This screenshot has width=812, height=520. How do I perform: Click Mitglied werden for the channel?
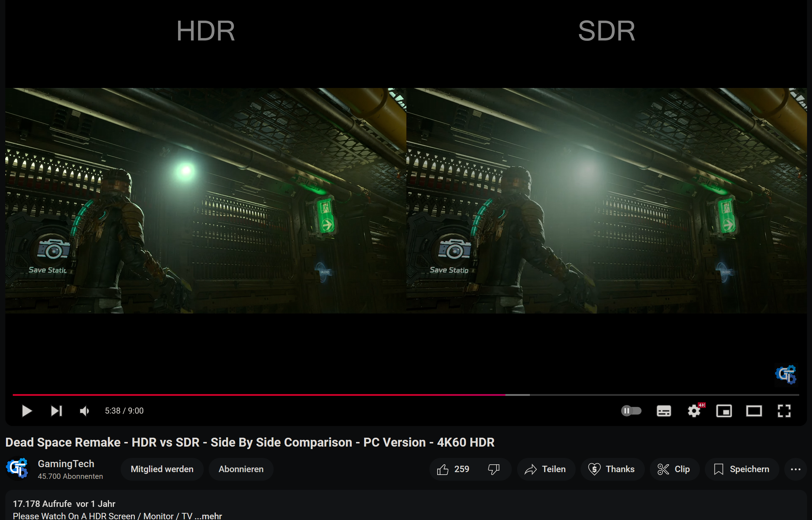click(162, 469)
